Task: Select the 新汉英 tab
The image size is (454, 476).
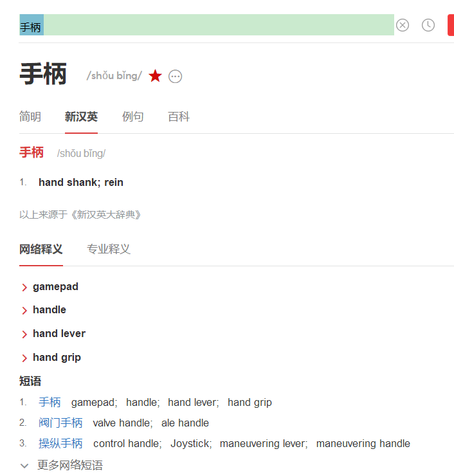Action: tap(81, 116)
